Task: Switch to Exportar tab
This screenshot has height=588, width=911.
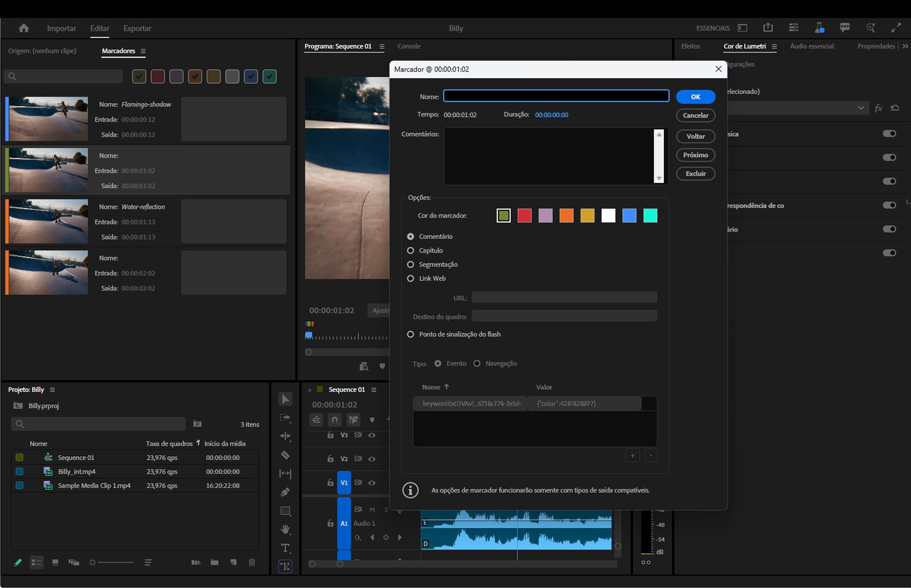Action: tap(137, 28)
